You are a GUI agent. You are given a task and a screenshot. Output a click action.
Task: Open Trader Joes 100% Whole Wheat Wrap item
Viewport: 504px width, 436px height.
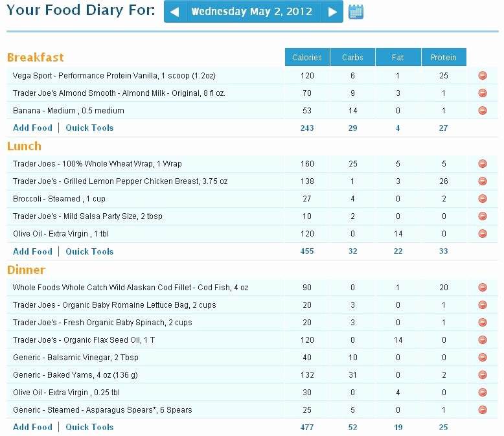point(97,164)
